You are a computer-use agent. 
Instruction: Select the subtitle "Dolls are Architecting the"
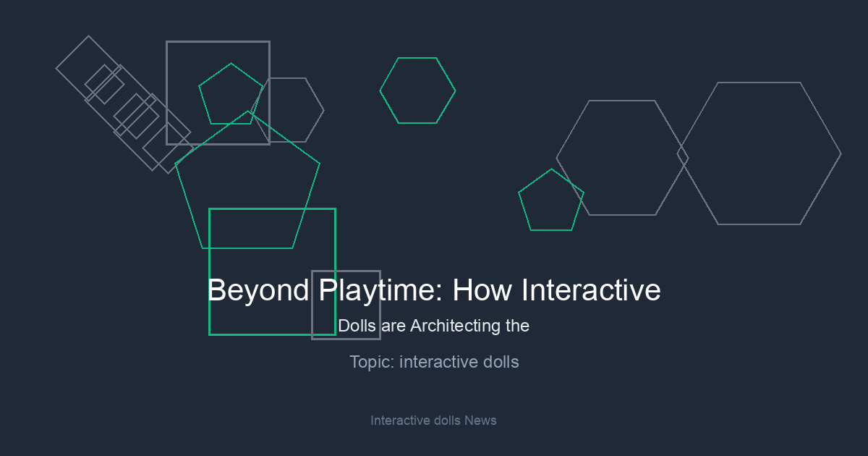[434, 326]
